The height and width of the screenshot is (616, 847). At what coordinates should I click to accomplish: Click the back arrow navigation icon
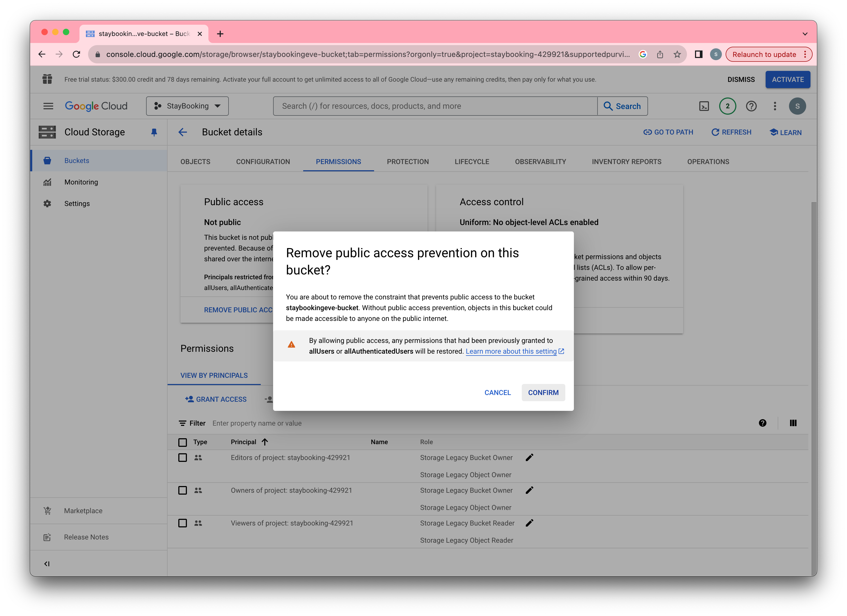(183, 132)
